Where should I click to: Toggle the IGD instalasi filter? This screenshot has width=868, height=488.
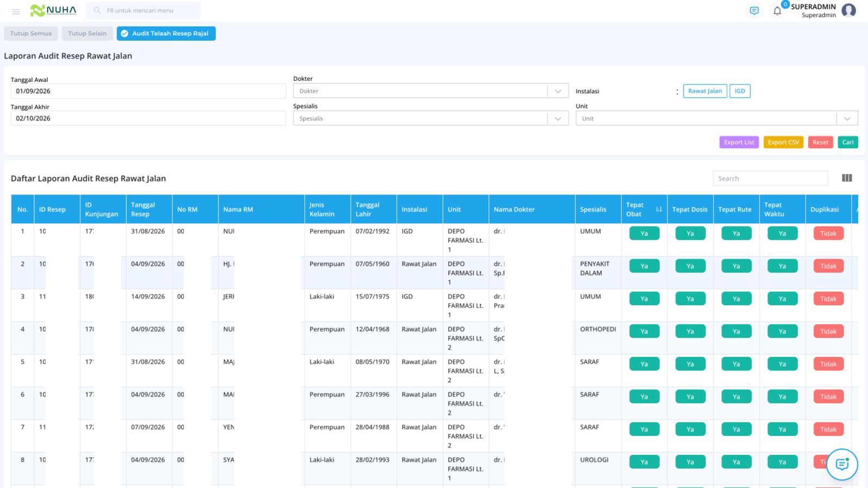point(740,91)
